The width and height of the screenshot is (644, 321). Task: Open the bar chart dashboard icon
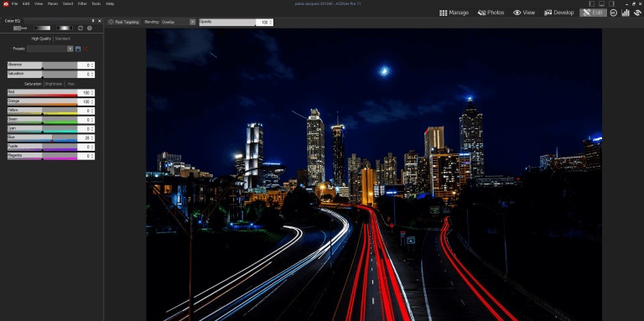[626, 13]
